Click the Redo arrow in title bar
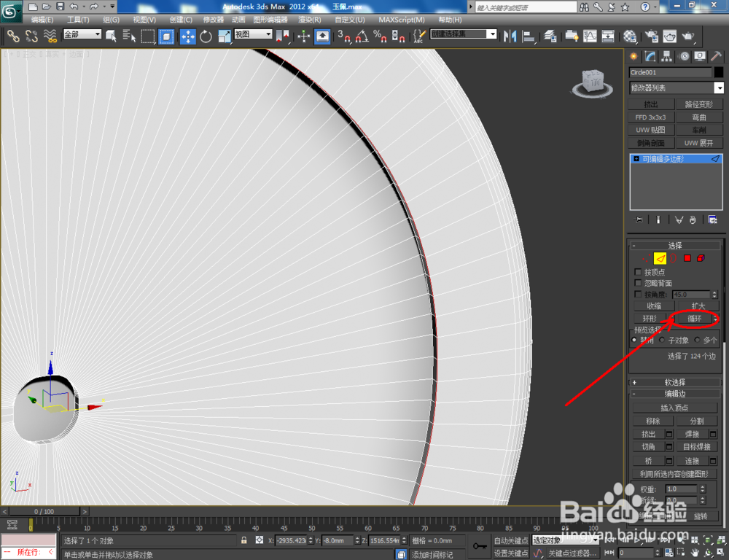Viewport: 729px width, 560px height. pyautogui.click(x=94, y=7)
